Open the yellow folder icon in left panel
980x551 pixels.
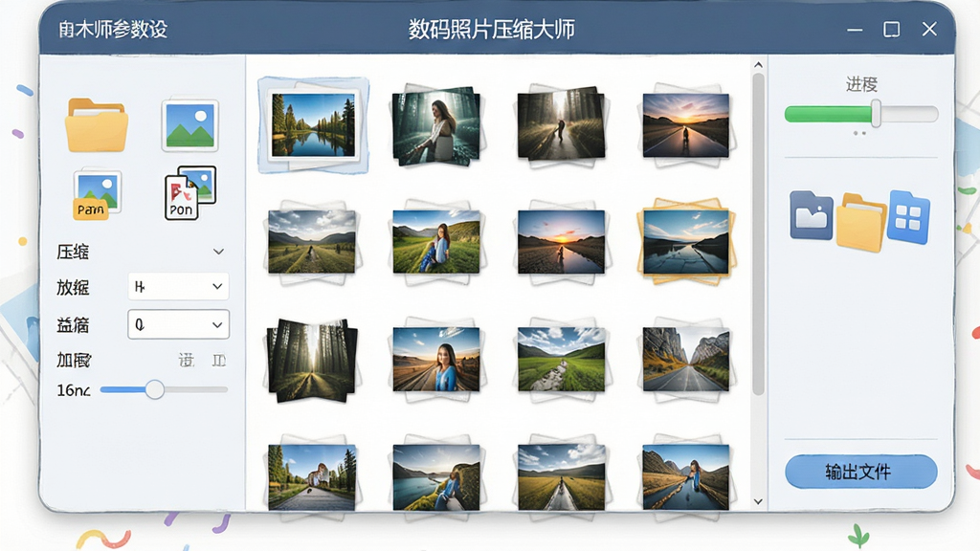[x=97, y=125]
